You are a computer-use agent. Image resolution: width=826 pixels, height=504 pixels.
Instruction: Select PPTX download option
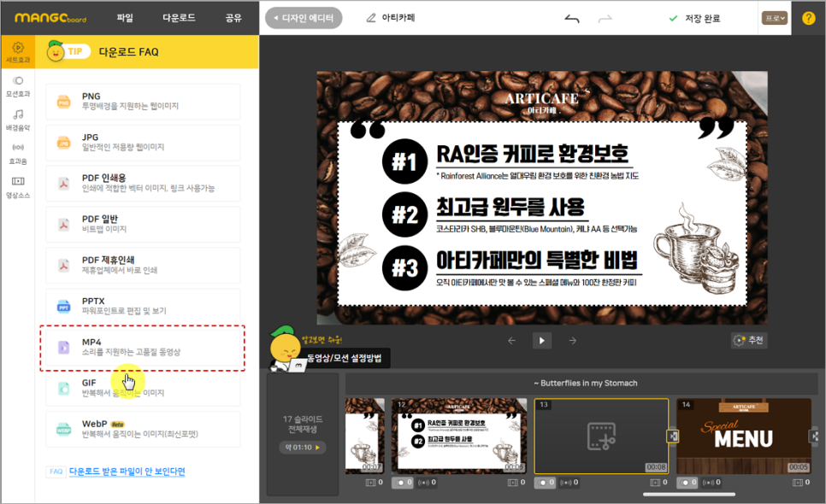click(x=143, y=306)
